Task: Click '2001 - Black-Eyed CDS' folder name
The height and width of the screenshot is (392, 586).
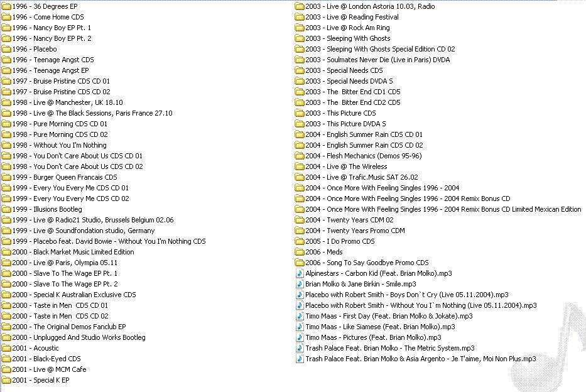Action: [46, 359]
